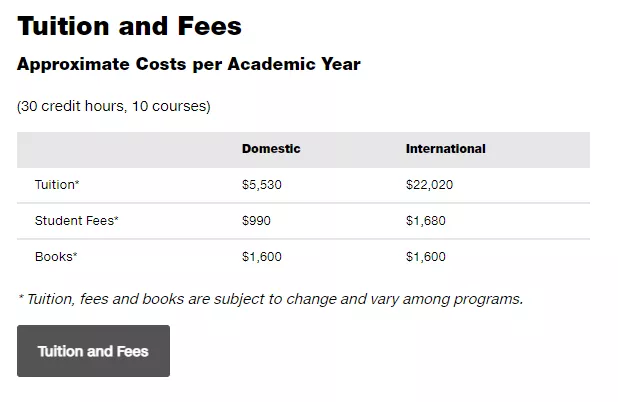Click the international books cost $1,600
The width and height of the screenshot is (618, 402).
click(426, 257)
